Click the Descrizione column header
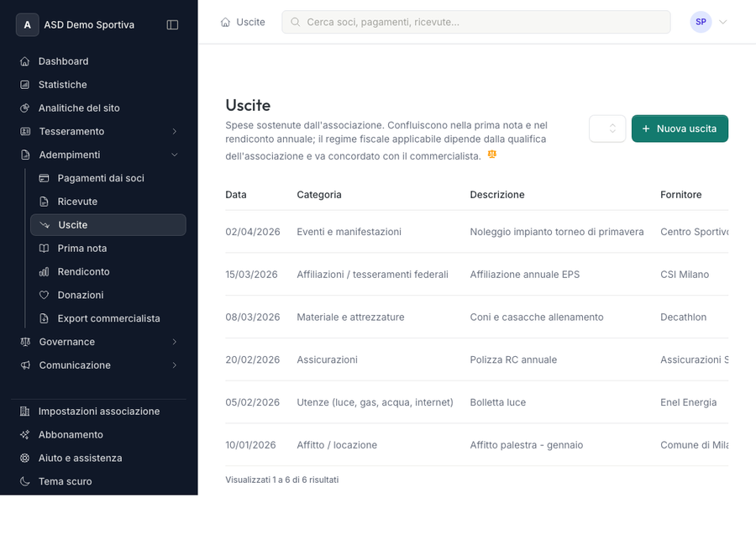The height and width of the screenshot is (535, 756). pos(497,195)
